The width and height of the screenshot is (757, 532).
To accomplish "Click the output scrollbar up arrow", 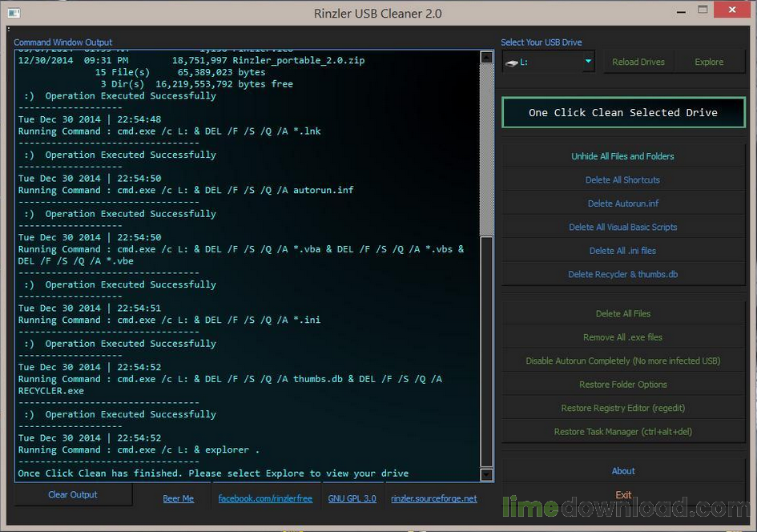I will (x=486, y=57).
